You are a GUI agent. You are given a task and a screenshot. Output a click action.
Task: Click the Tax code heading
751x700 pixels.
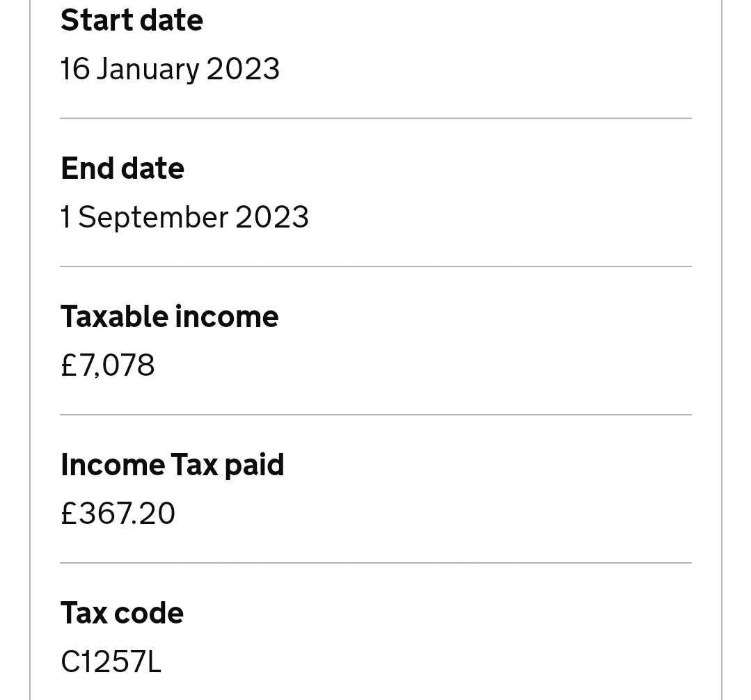point(122,613)
